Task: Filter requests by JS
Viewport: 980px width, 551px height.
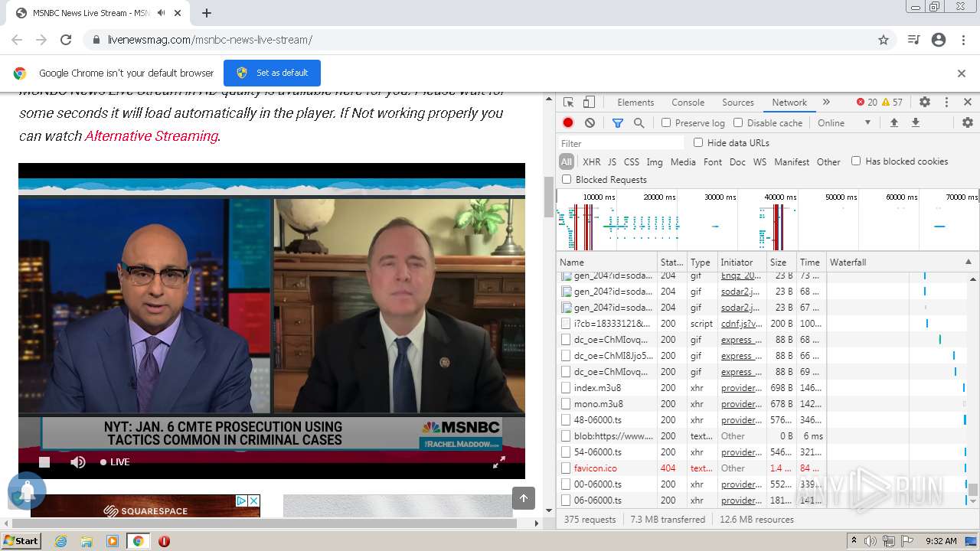Action: tap(612, 161)
